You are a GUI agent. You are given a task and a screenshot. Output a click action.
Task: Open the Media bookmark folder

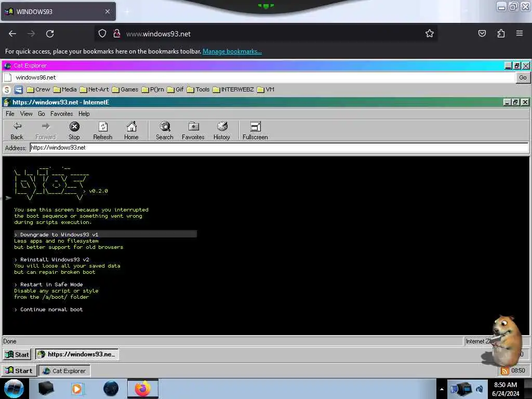65,89
